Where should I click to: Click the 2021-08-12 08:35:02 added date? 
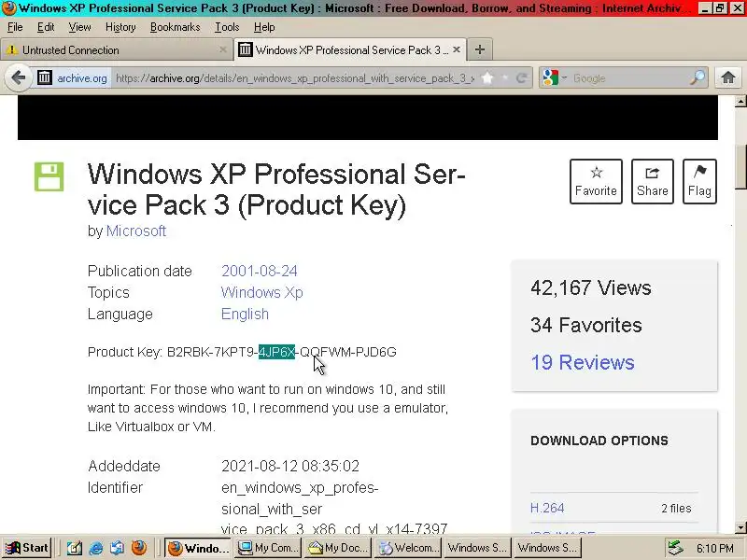coord(290,466)
